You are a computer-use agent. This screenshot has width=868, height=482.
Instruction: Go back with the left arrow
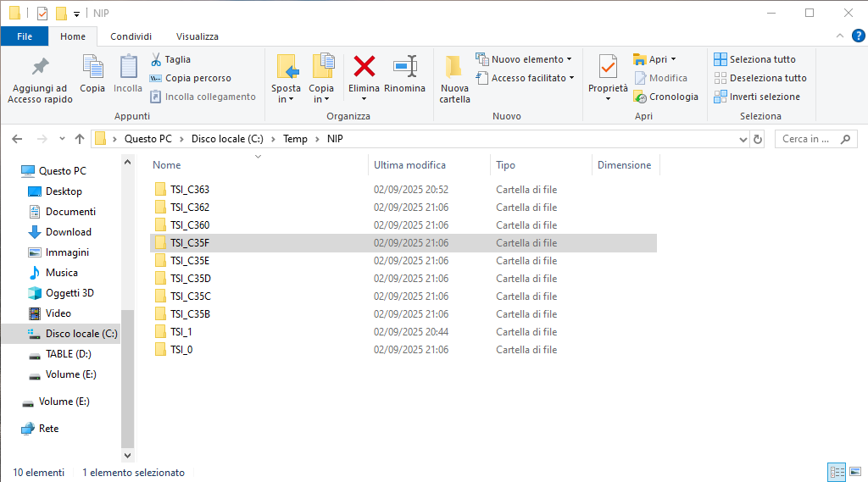point(17,139)
